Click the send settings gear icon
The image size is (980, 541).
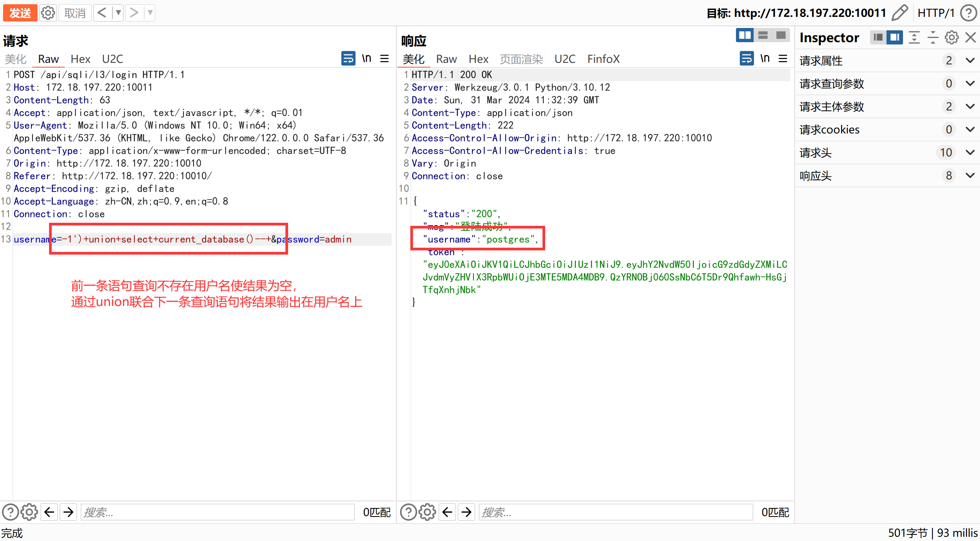pos(48,13)
